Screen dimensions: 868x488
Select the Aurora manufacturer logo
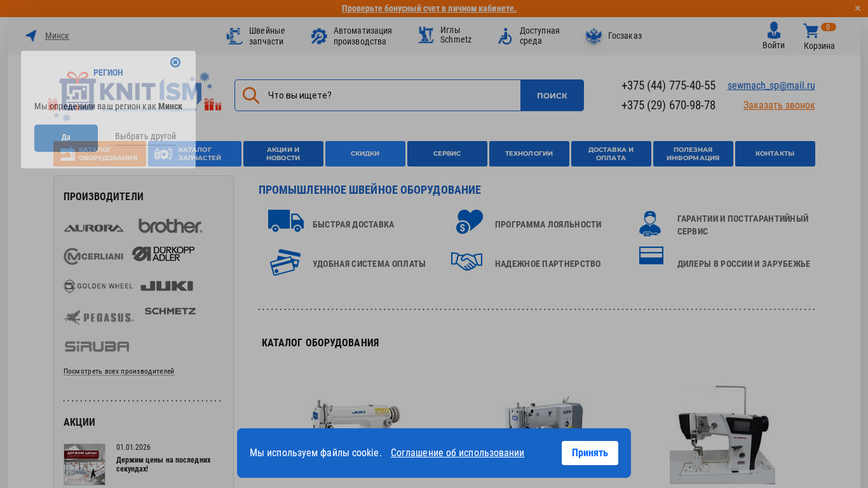click(94, 227)
